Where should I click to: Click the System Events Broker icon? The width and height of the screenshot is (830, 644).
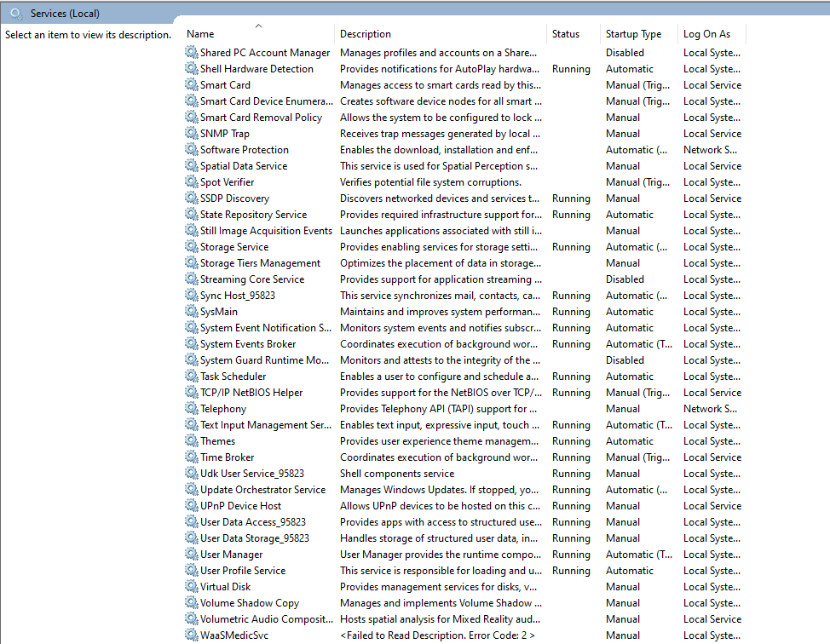191,343
